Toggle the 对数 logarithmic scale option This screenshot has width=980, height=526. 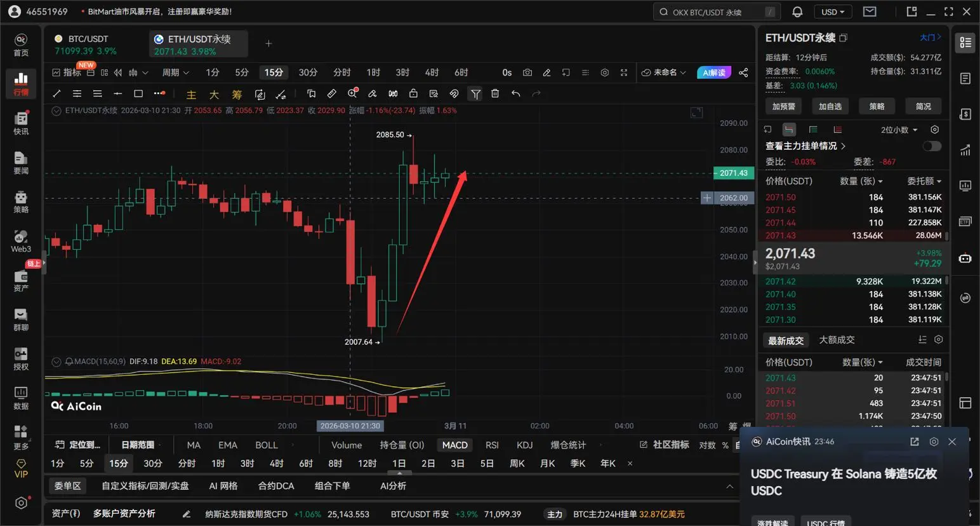click(707, 445)
